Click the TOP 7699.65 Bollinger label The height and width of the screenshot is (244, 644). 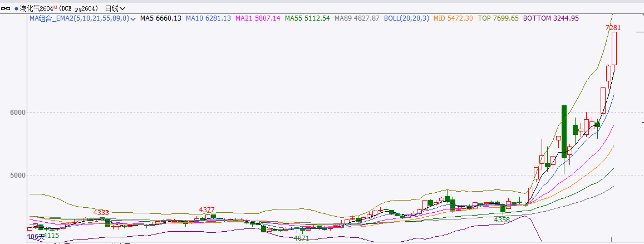click(498, 18)
